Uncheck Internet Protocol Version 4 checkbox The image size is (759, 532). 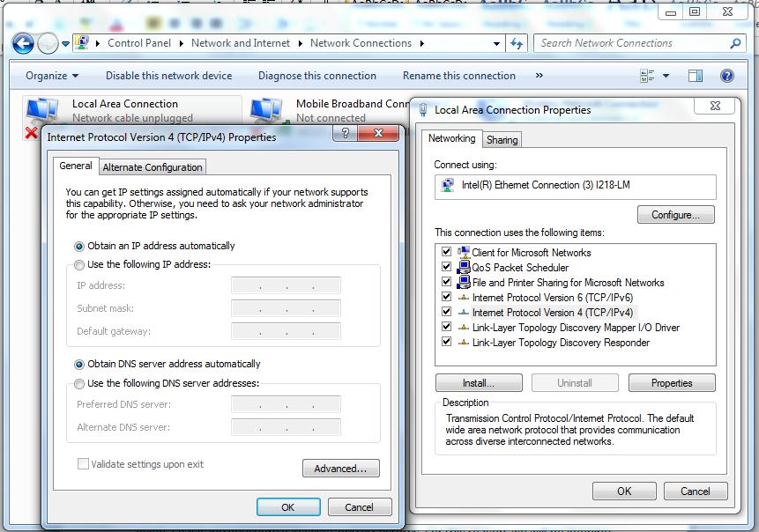(x=446, y=312)
